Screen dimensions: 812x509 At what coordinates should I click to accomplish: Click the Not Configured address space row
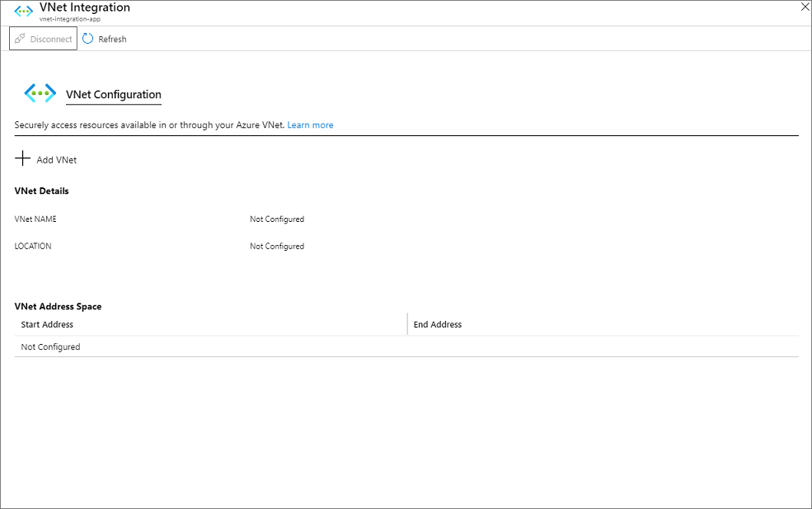point(406,346)
